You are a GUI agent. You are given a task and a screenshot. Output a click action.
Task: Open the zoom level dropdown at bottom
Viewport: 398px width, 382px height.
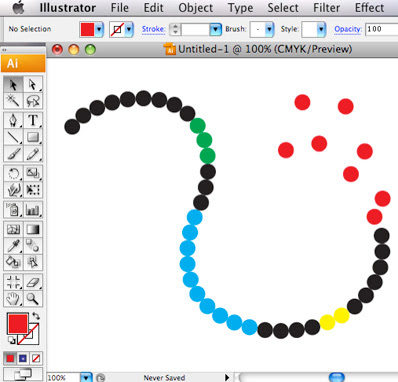point(86,378)
